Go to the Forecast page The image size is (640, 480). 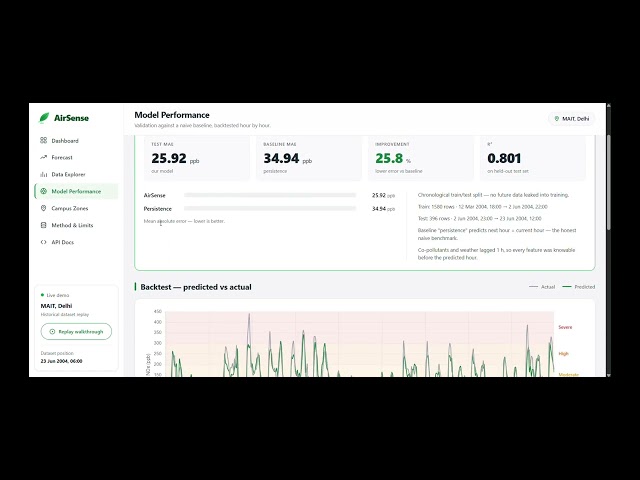point(76,157)
